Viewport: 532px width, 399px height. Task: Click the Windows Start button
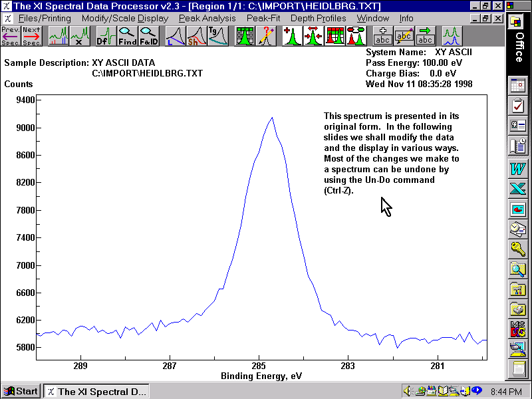tap(21, 391)
